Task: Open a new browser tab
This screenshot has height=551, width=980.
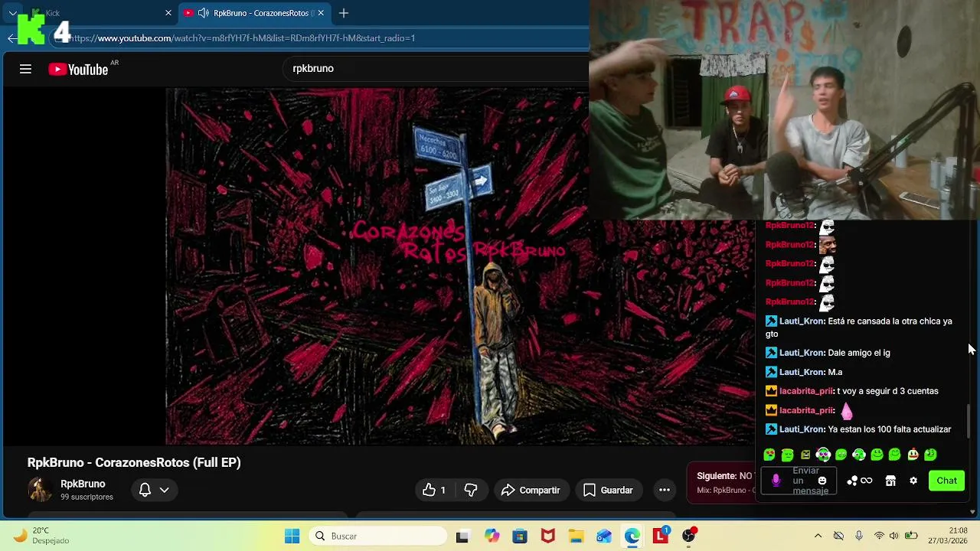Action: [x=344, y=13]
